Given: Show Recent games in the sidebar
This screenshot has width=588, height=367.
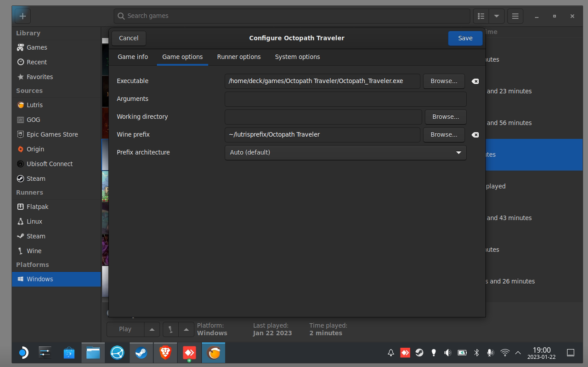Looking at the screenshot, I should coord(56,62).
